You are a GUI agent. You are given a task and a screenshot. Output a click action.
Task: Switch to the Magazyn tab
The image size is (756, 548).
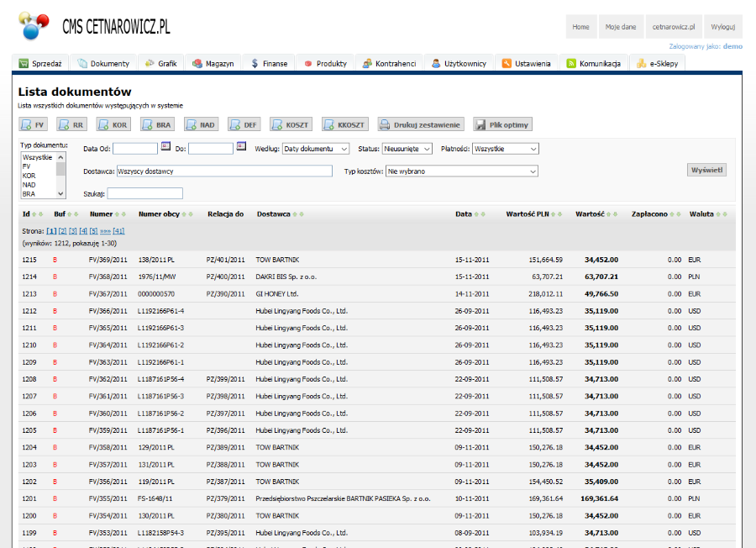[x=213, y=64]
